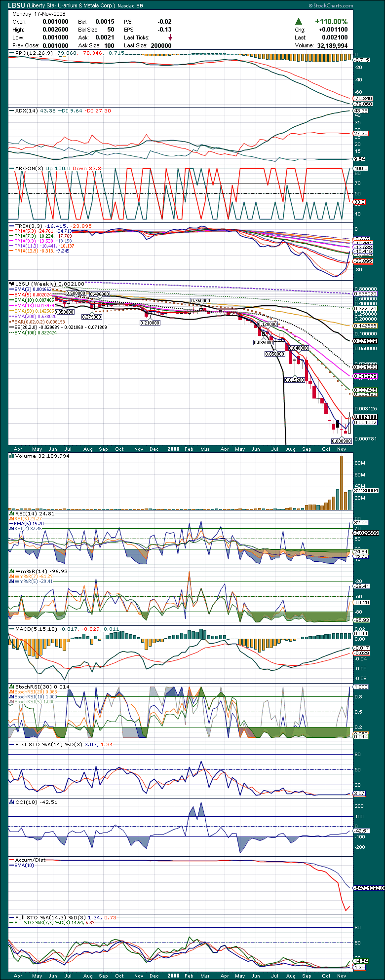Click the LBSU ticker symbol in header

(18, 6)
